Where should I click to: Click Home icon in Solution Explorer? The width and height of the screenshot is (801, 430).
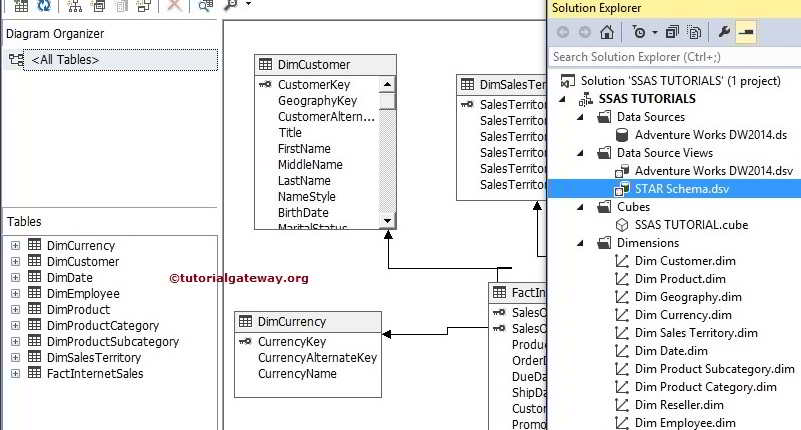pyautogui.click(x=607, y=32)
